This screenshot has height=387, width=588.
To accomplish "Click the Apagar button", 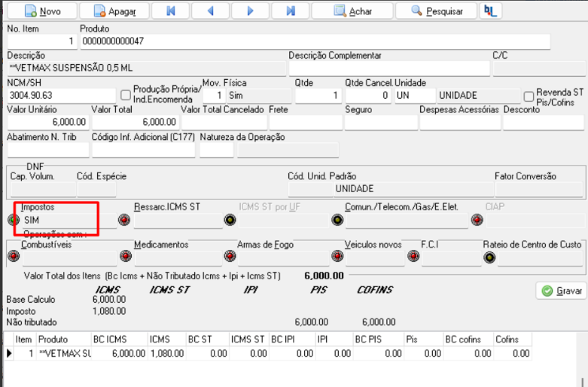I will click(114, 11).
